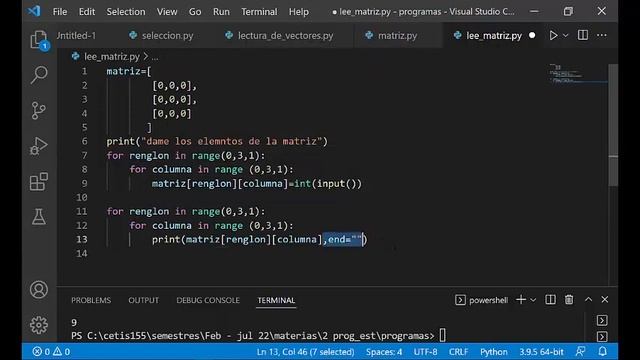Open the Extensions view
640x360 pixels.
(39, 181)
